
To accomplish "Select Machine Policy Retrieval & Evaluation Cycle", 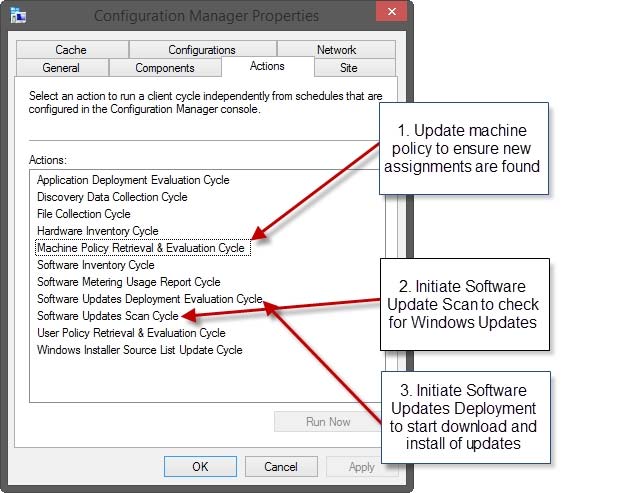I will (143, 247).
